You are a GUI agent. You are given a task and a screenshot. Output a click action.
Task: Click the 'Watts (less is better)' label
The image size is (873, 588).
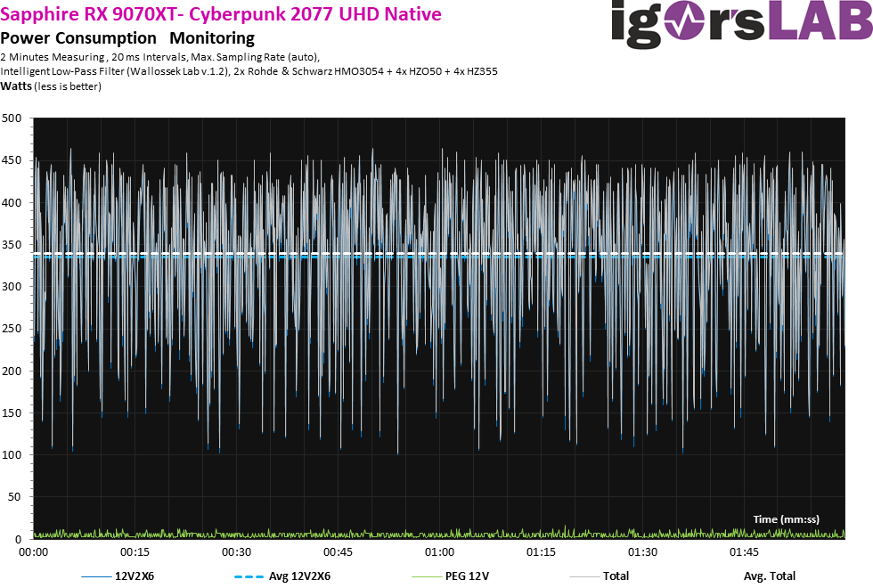coord(51,86)
